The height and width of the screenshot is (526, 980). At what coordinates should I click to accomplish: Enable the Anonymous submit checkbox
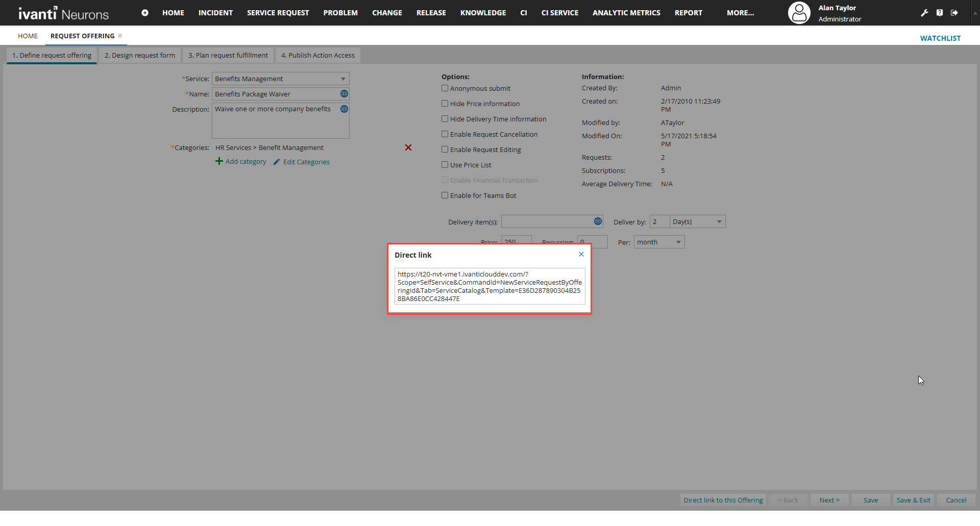coord(445,88)
